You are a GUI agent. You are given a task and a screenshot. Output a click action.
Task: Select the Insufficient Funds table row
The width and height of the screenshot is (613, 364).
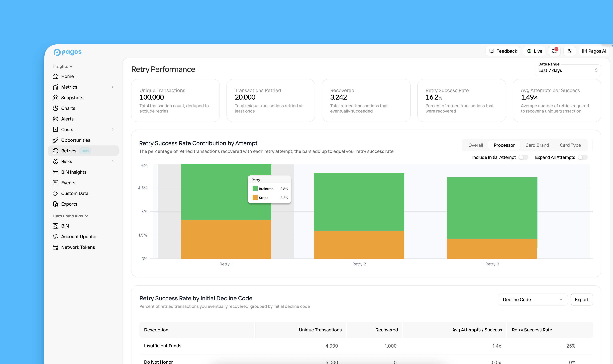pyautogui.click(x=366, y=346)
